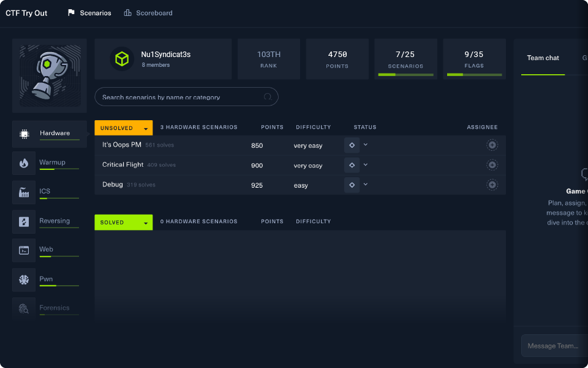Click the Scenarios flag icon
Image resolution: width=588 pixels, height=368 pixels.
[x=71, y=13]
